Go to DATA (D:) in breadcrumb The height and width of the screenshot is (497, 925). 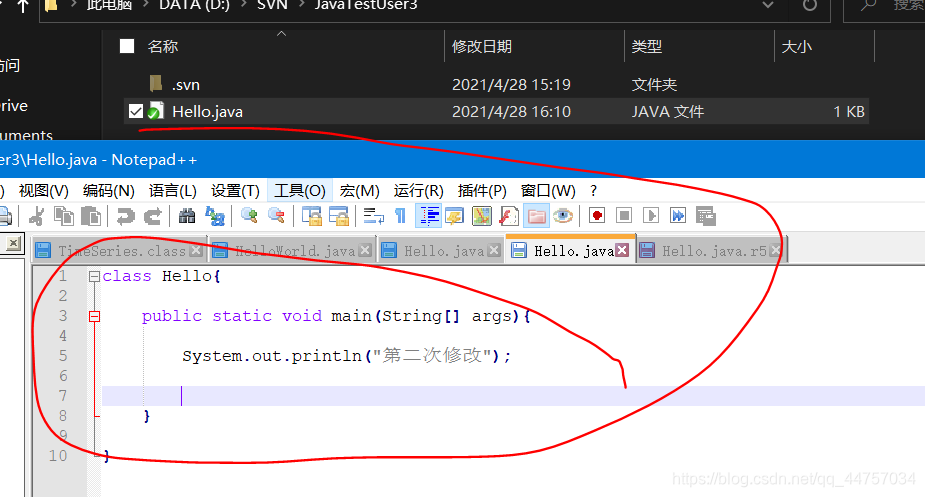coord(194,5)
